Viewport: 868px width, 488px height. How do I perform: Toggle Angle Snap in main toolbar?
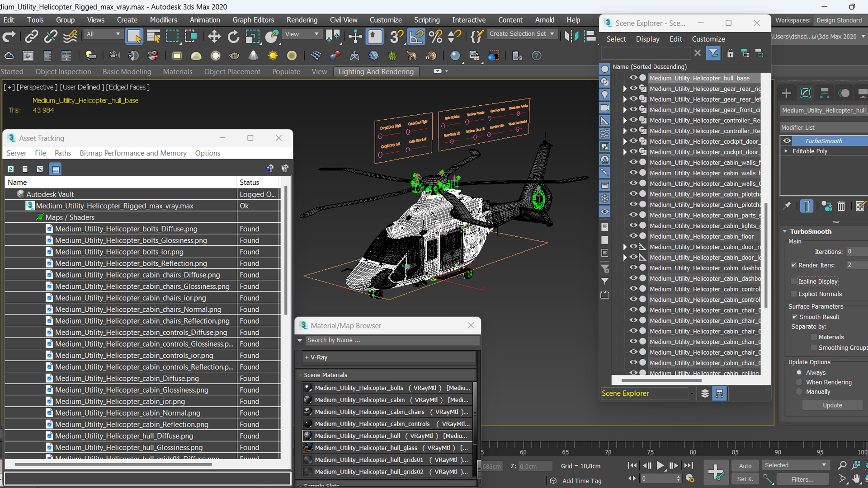click(x=416, y=36)
